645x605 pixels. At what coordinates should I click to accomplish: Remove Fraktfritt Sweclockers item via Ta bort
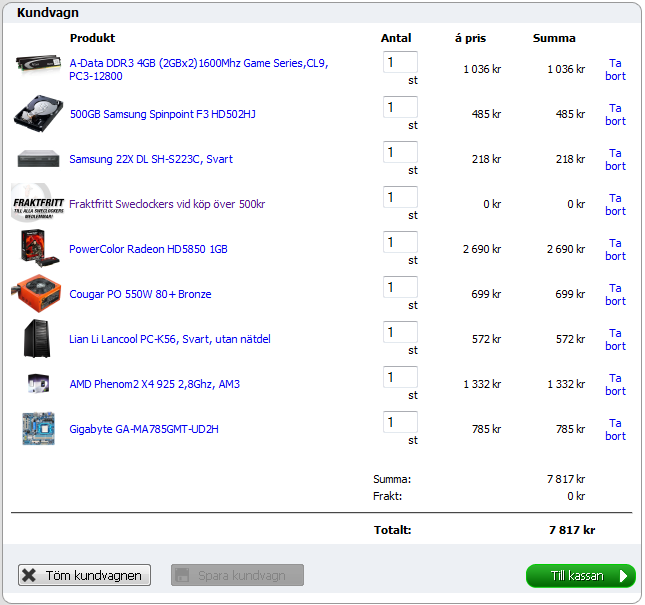[x=615, y=204]
